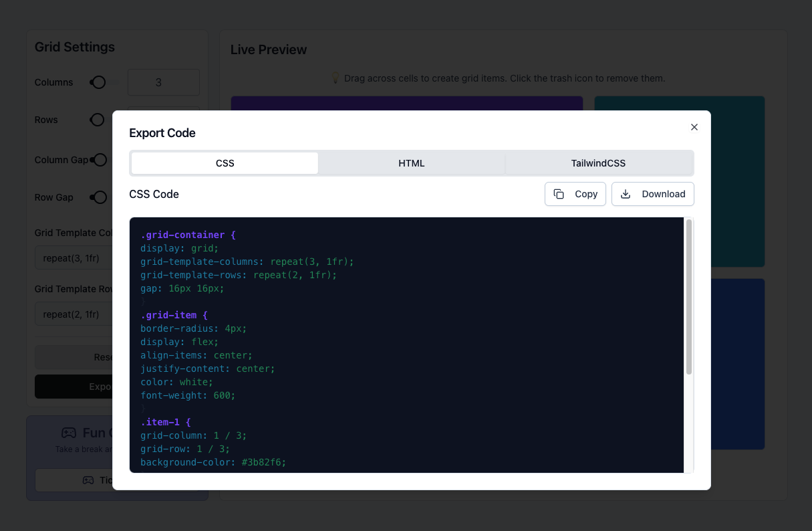Click the gamepad icon on the Tic Tac Toe button

click(x=88, y=480)
